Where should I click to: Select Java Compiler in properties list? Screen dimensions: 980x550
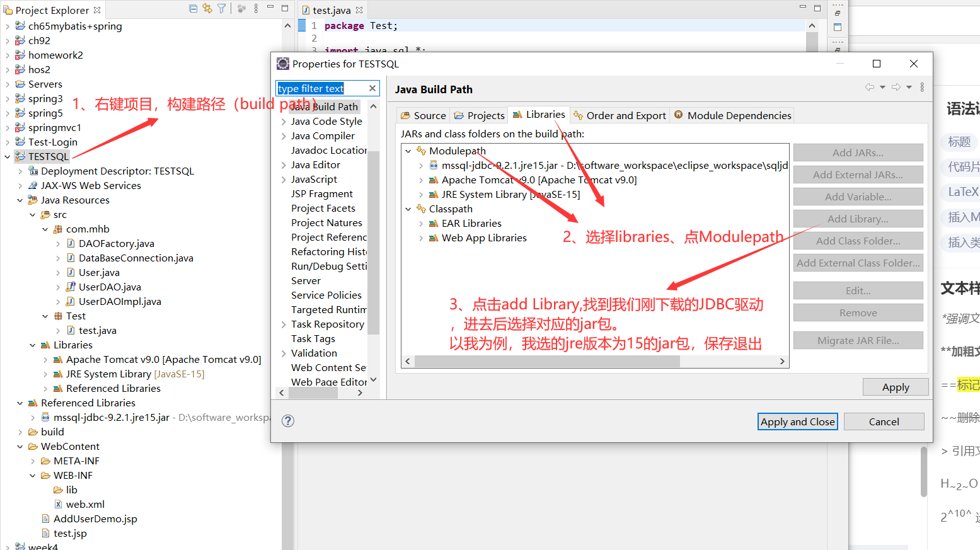click(323, 136)
